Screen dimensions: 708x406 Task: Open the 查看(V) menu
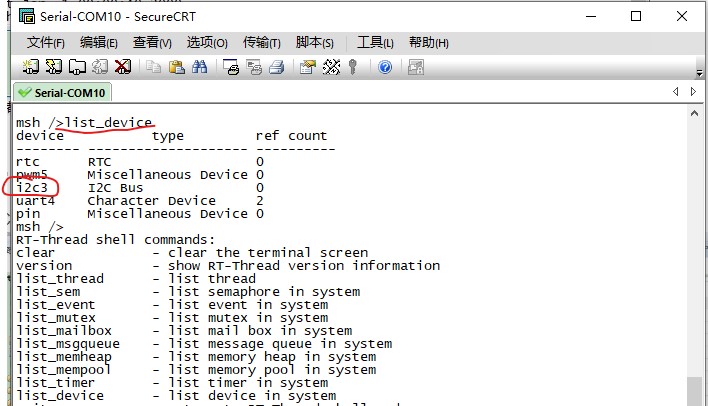[152, 42]
